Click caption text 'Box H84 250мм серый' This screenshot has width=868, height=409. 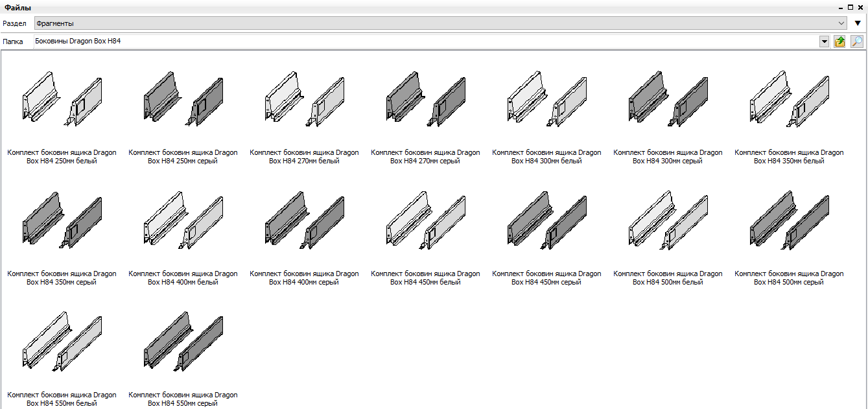(183, 161)
